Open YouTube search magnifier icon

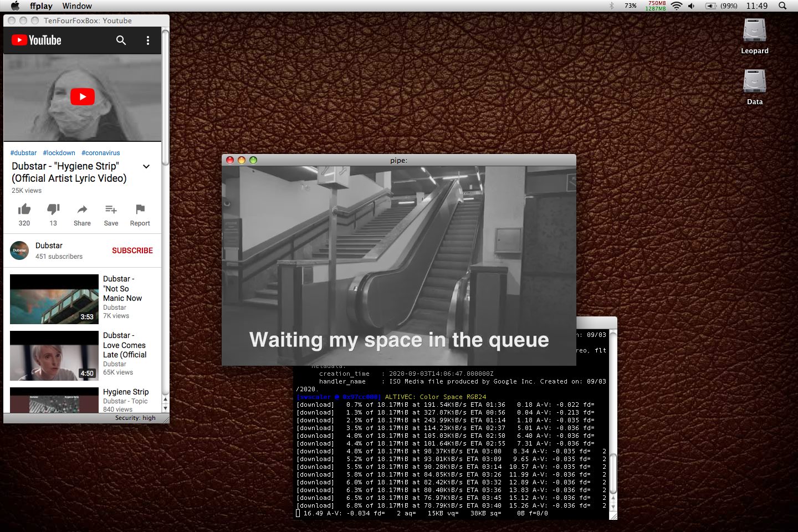[121, 40]
